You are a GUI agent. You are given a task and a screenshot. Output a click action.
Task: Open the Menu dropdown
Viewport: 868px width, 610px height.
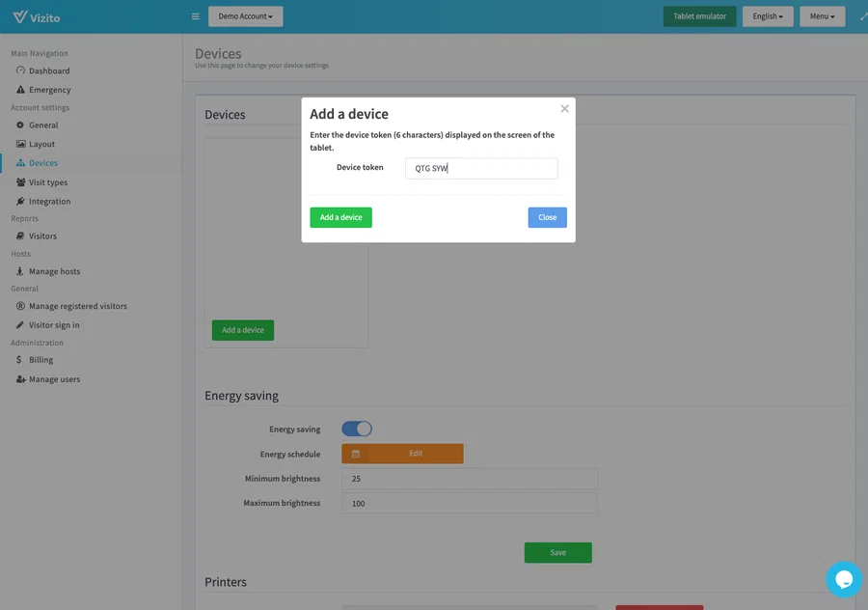(x=822, y=16)
